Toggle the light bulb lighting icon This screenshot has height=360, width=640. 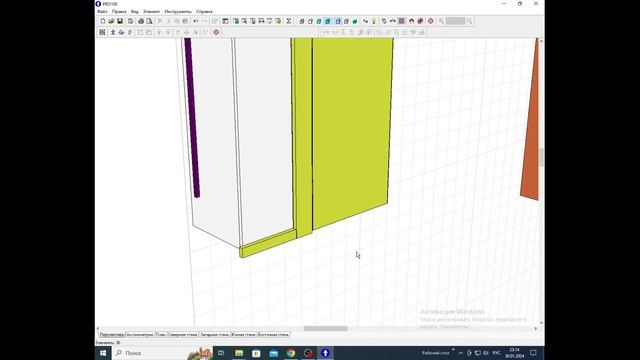[x=374, y=21]
